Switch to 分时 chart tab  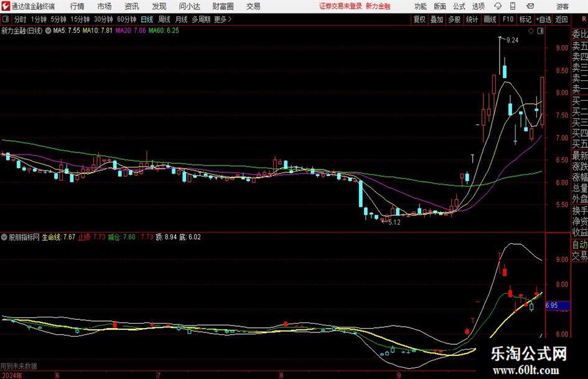point(21,19)
